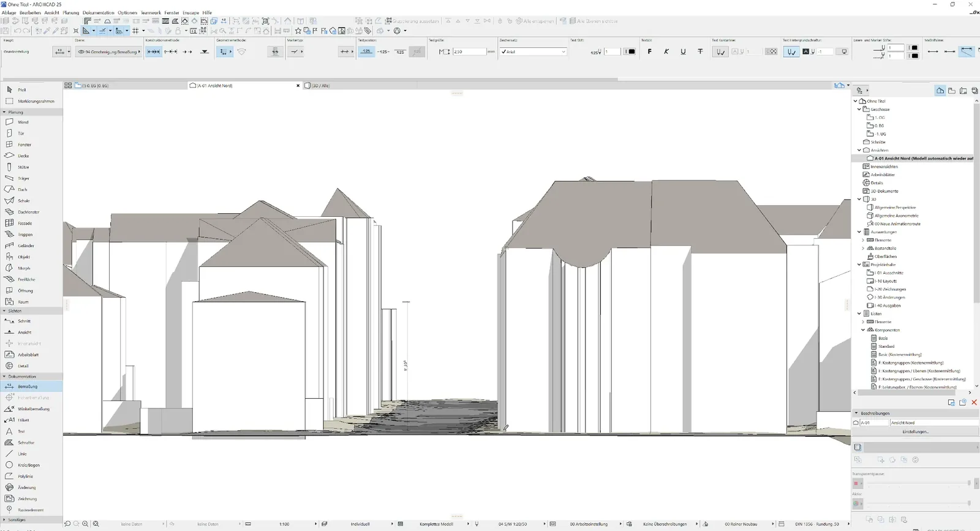Select the linear Konstruktionsmethode option
The width and height of the screenshot is (980, 531).
[154, 51]
